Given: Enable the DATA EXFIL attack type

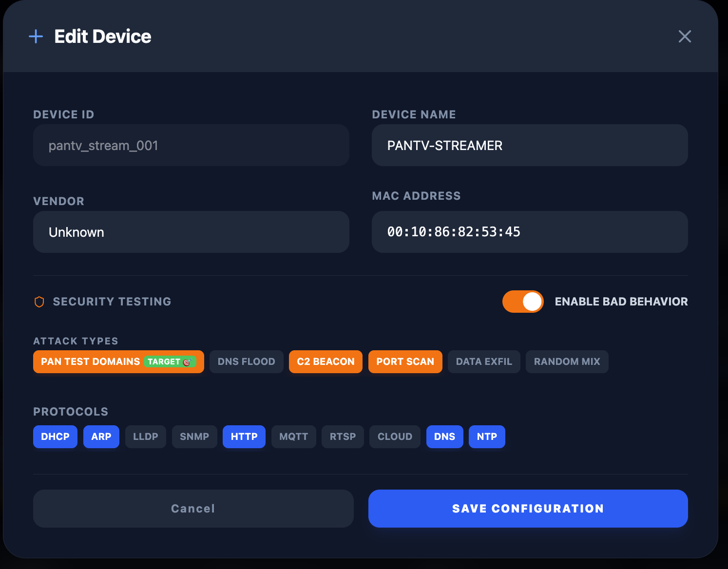Looking at the screenshot, I should click(484, 361).
